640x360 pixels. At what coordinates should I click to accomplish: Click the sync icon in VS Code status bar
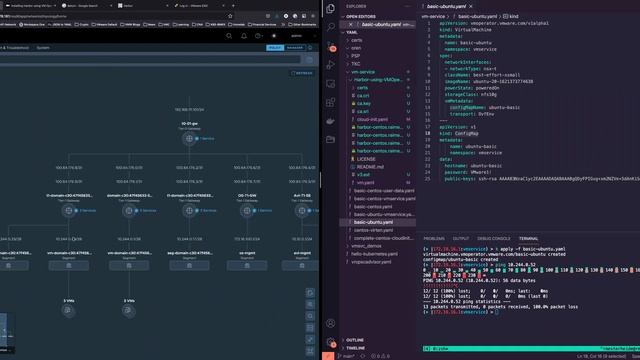click(x=362, y=356)
